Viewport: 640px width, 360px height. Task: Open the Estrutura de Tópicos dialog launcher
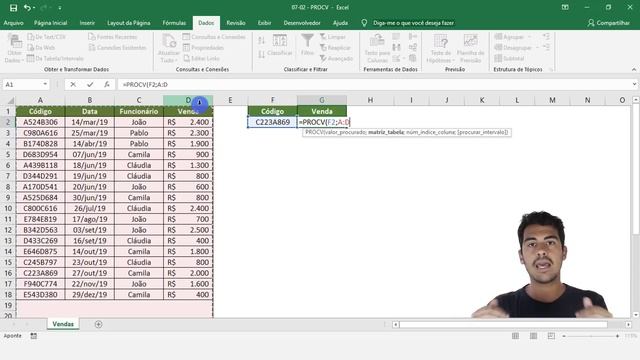click(551, 70)
